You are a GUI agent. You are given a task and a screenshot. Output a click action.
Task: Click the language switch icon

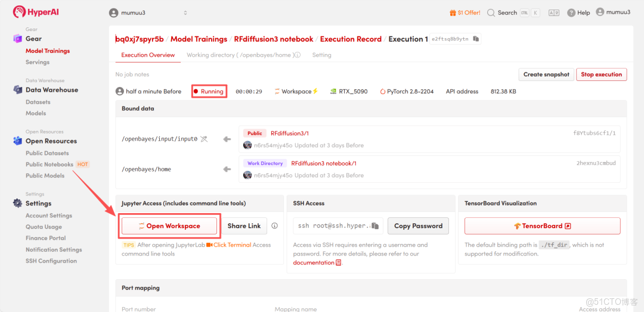(554, 13)
